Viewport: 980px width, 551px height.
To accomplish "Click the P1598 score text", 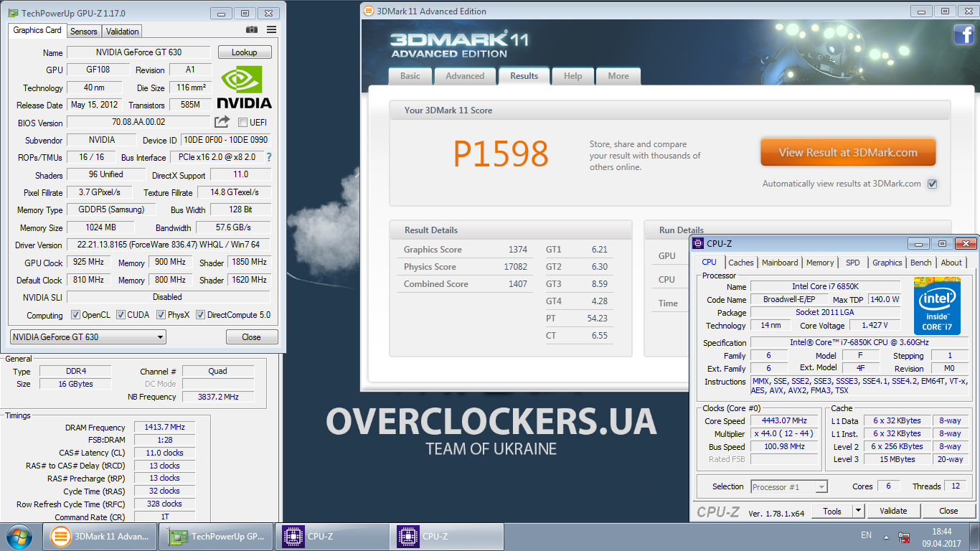I will pos(501,154).
